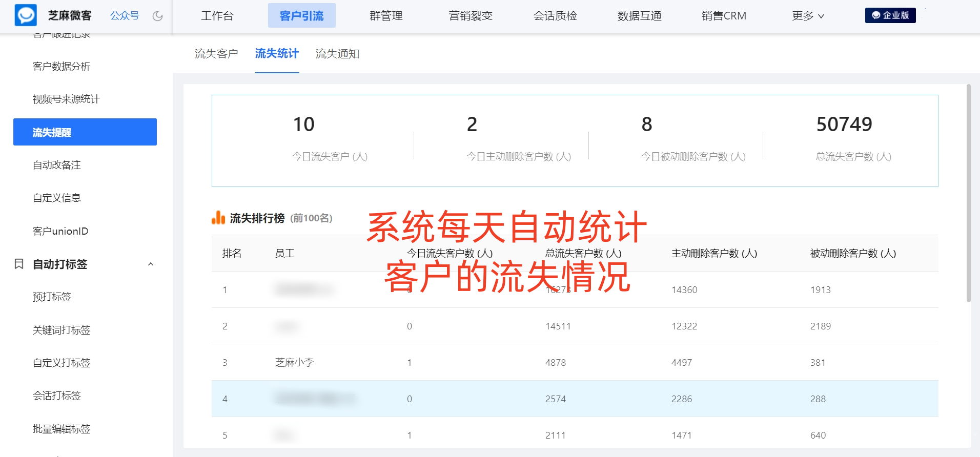Screen dimensions: 980x457
Task: Click active deletion value 4497
Action: point(682,362)
